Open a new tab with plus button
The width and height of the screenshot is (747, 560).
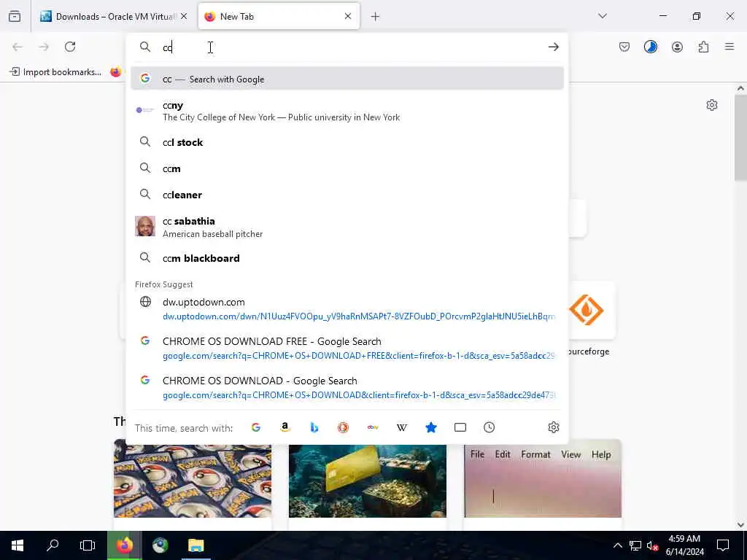click(x=376, y=17)
